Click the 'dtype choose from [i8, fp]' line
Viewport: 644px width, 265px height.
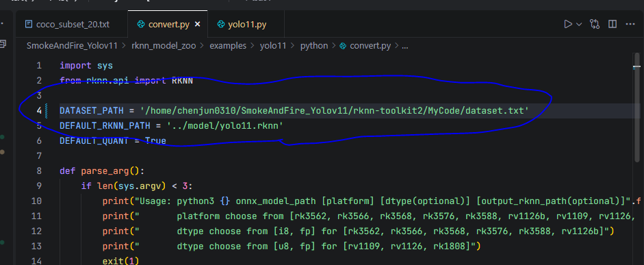pyautogui.click(x=358, y=231)
